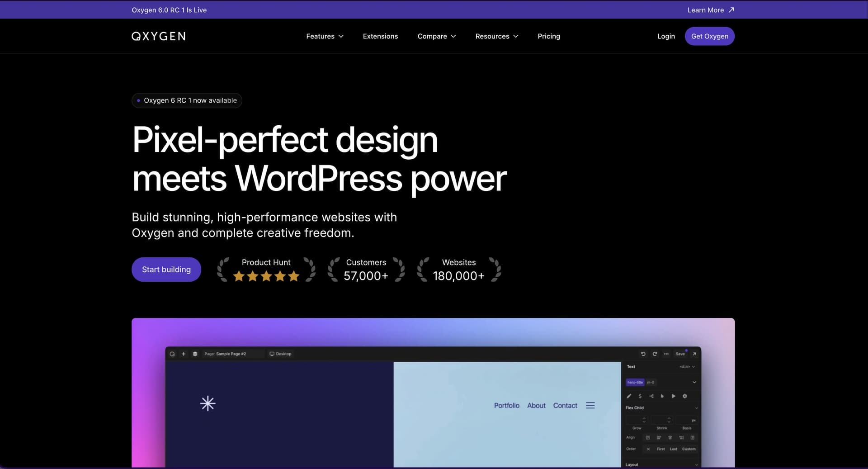Click the Shrink value stepper field

click(662, 420)
